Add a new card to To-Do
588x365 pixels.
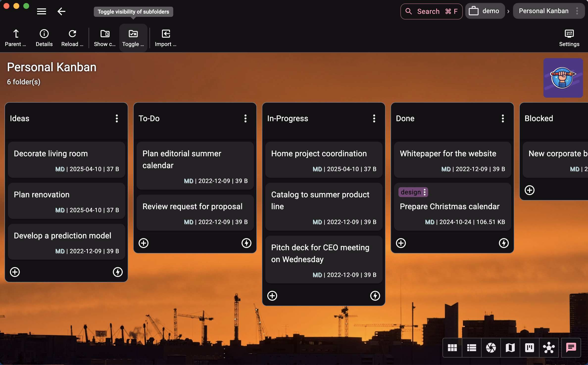[x=144, y=243]
